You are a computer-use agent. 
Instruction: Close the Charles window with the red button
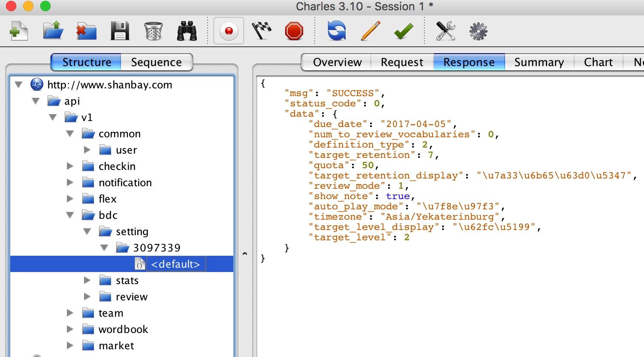(x=11, y=6)
